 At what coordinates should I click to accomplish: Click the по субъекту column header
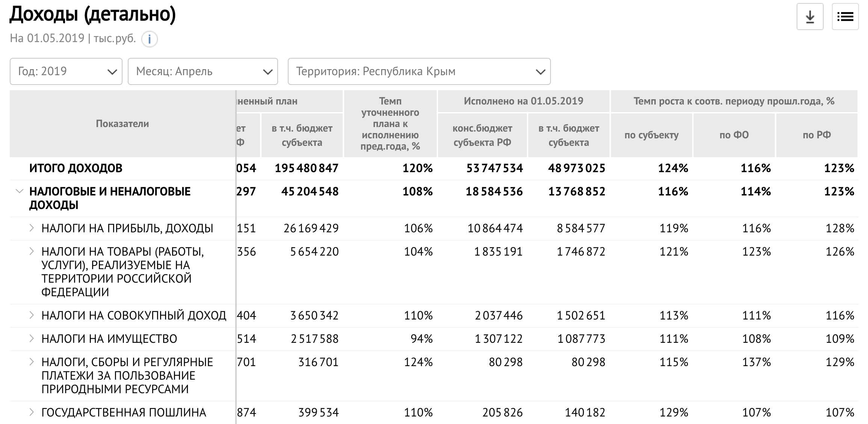tap(651, 135)
